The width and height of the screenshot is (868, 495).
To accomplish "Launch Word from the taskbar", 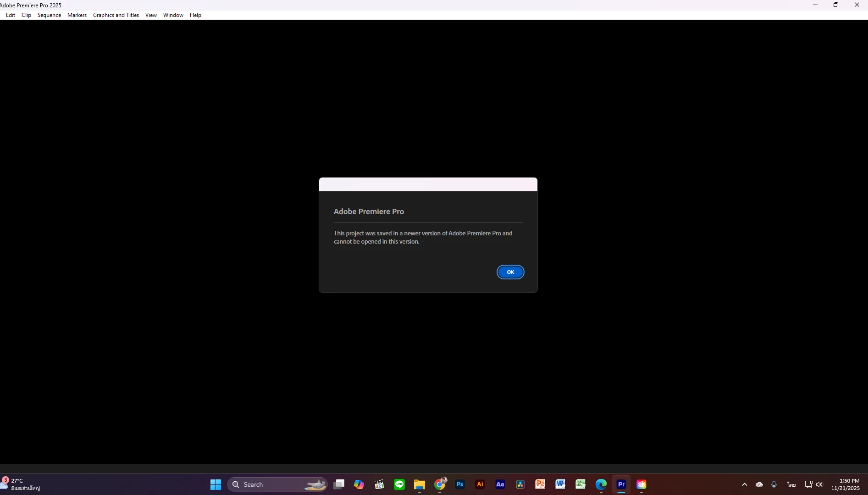I will (x=561, y=484).
